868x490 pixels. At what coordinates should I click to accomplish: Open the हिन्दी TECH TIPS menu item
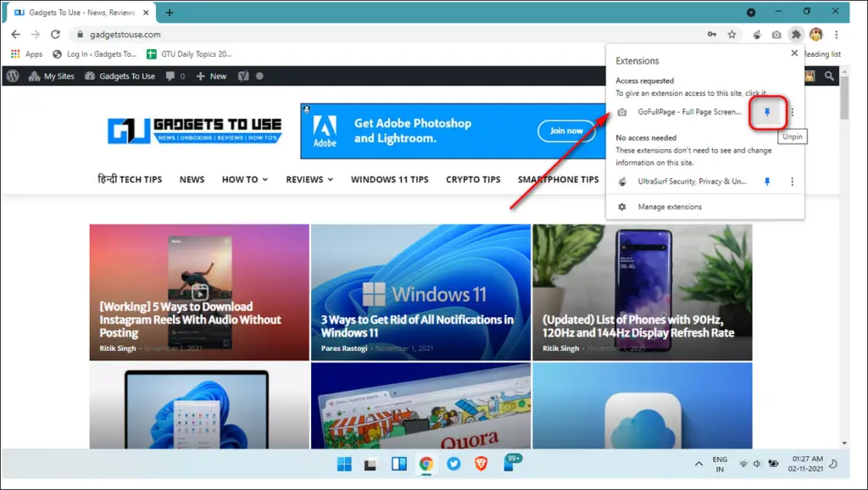pos(130,180)
